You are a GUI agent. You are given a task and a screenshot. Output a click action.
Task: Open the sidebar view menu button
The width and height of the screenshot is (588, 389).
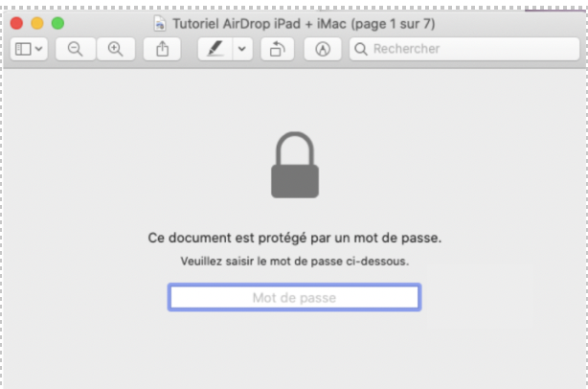pyautogui.click(x=29, y=49)
